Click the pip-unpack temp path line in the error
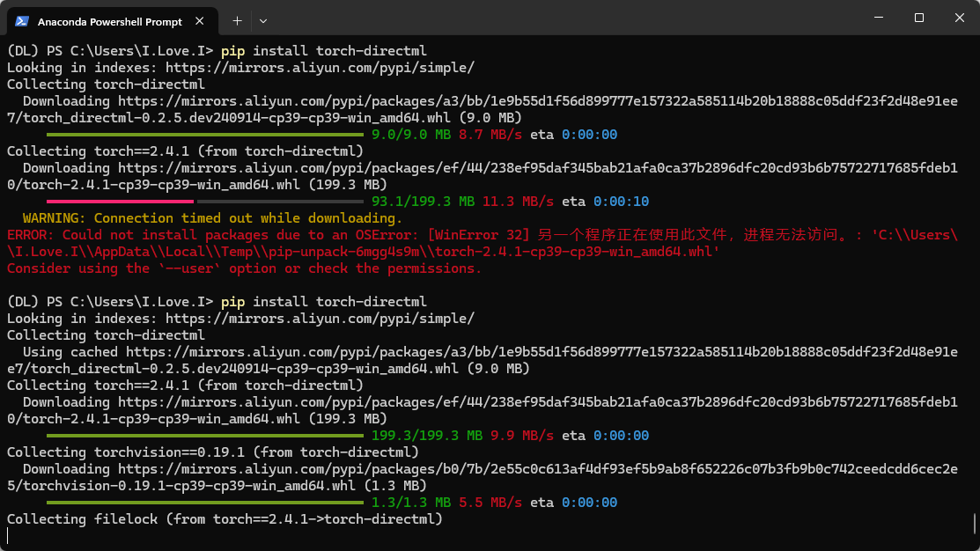980x551 pixels. point(363,252)
